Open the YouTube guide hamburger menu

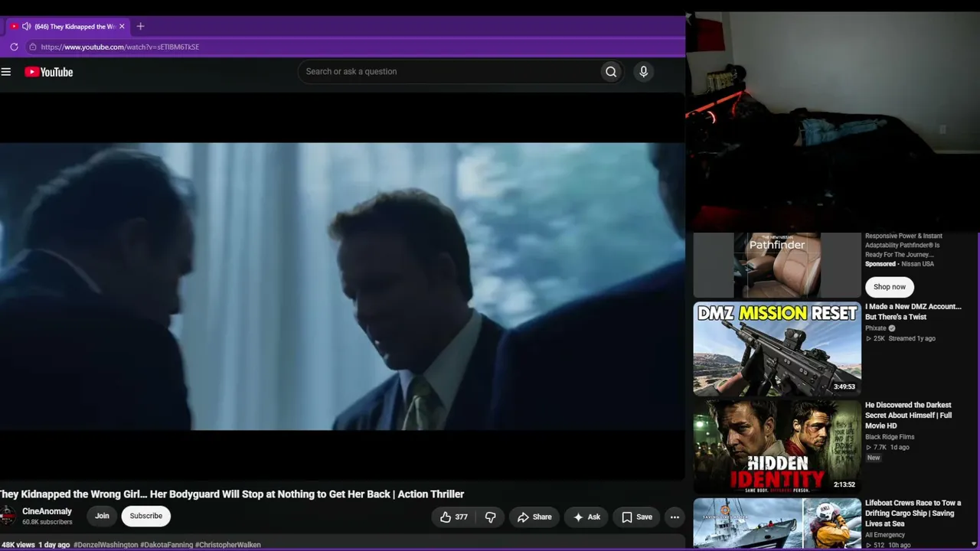tap(6, 72)
